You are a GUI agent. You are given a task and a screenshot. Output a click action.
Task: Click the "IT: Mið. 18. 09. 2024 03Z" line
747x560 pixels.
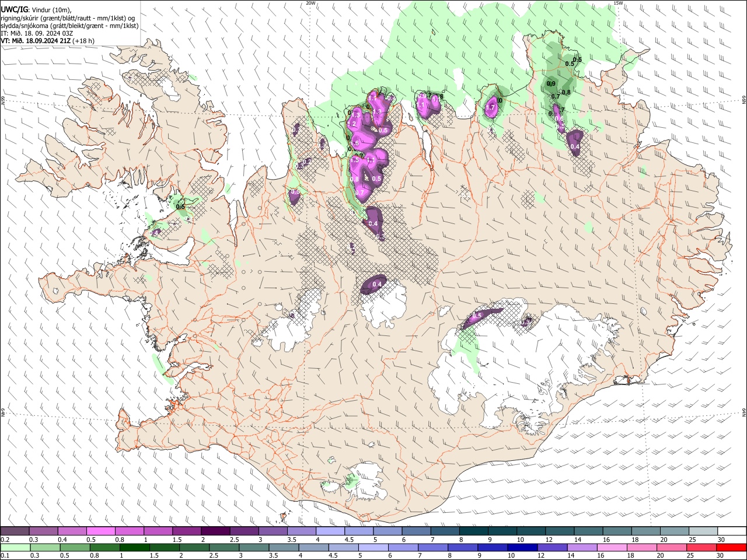pyautogui.click(x=37, y=33)
